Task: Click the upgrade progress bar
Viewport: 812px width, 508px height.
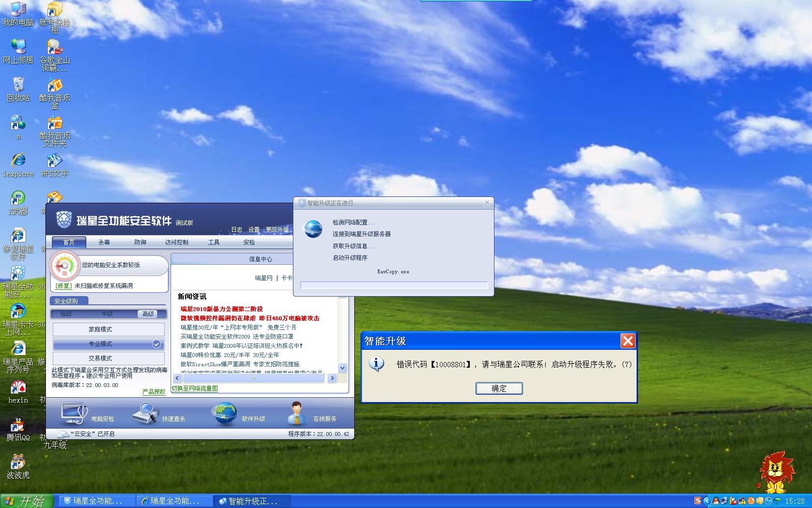Action: pyautogui.click(x=394, y=285)
